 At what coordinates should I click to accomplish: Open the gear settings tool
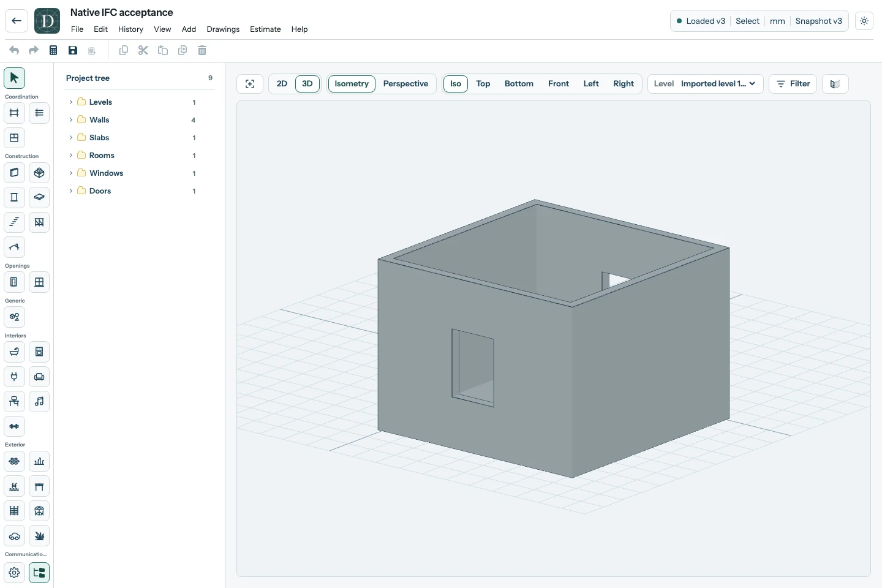coord(14,573)
